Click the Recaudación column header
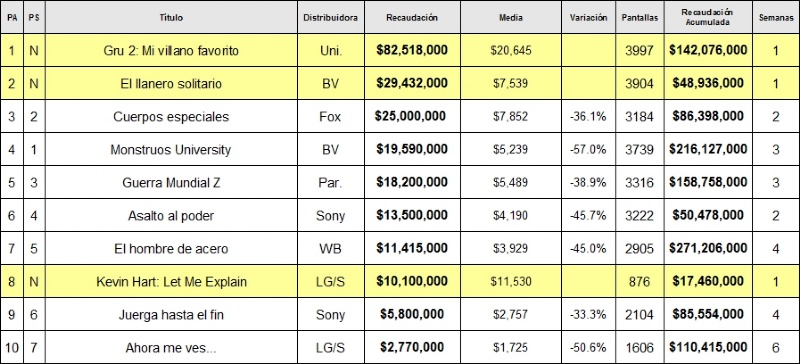The width and height of the screenshot is (800, 364). (412, 17)
